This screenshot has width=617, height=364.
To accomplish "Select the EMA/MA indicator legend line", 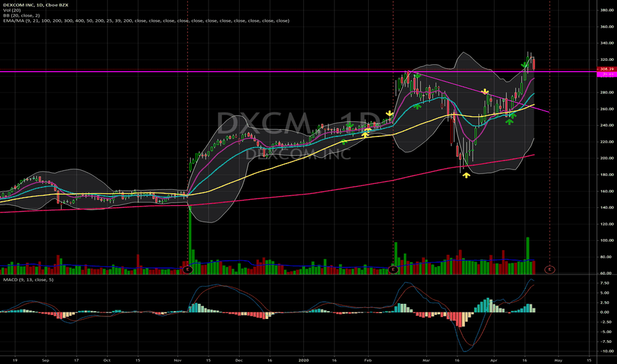I will pyautogui.click(x=146, y=21).
